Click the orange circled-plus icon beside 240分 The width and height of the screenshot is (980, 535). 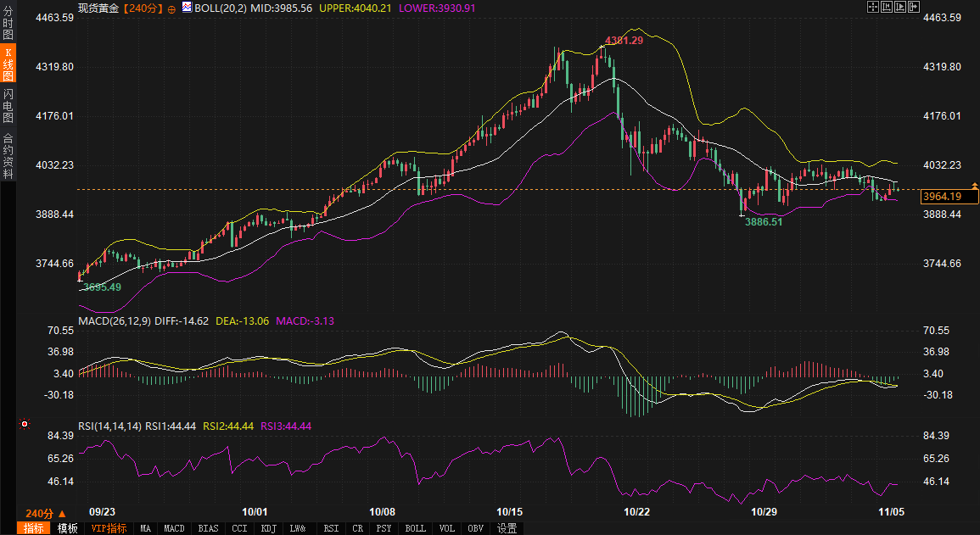coord(171,8)
